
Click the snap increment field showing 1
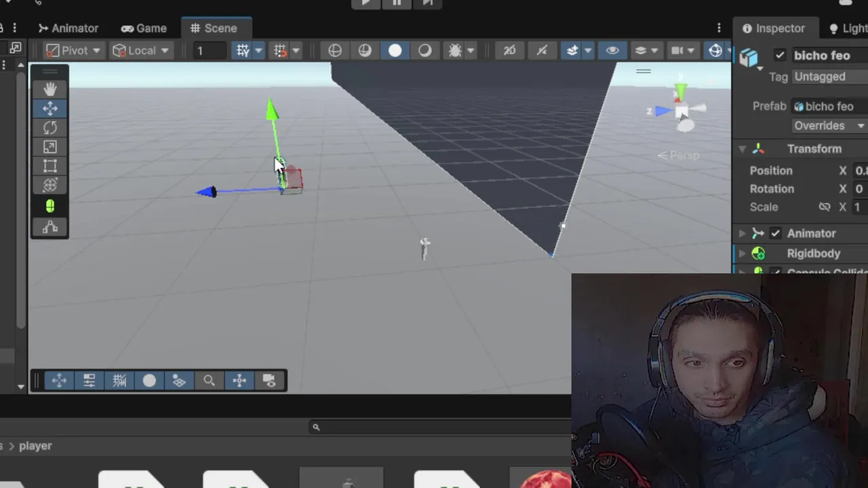coord(209,51)
